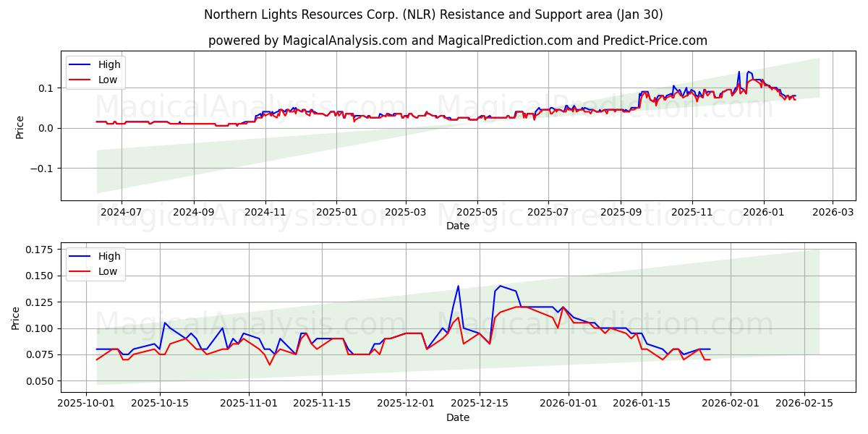
Task: Select '0.125' y-axis label on bottom chart
Action: [41, 302]
